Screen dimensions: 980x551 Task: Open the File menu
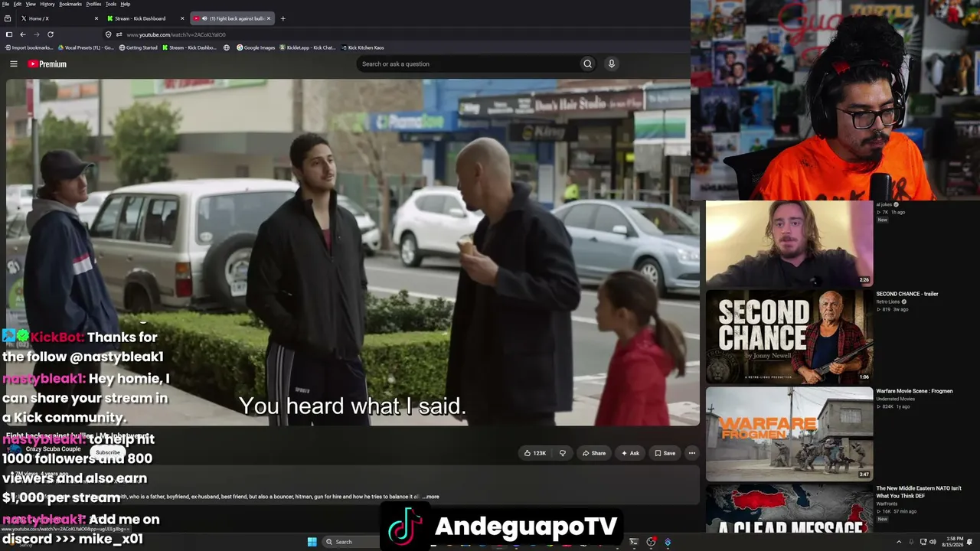6,4
